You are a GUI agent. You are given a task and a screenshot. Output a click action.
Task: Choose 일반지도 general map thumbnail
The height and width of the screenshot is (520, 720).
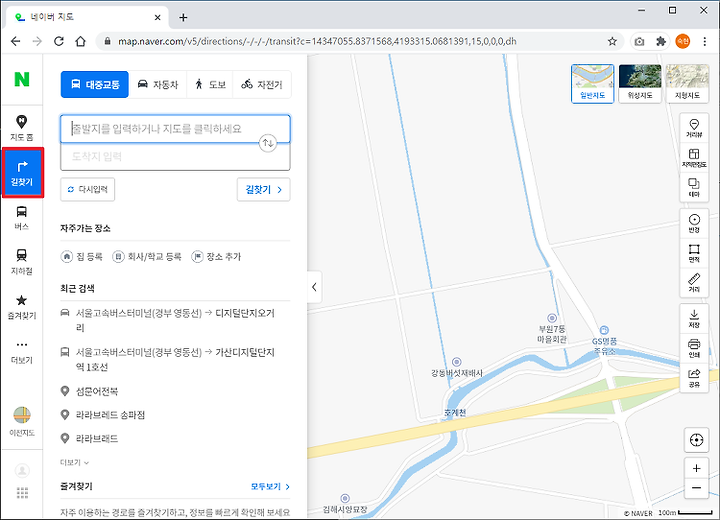pyautogui.click(x=592, y=84)
